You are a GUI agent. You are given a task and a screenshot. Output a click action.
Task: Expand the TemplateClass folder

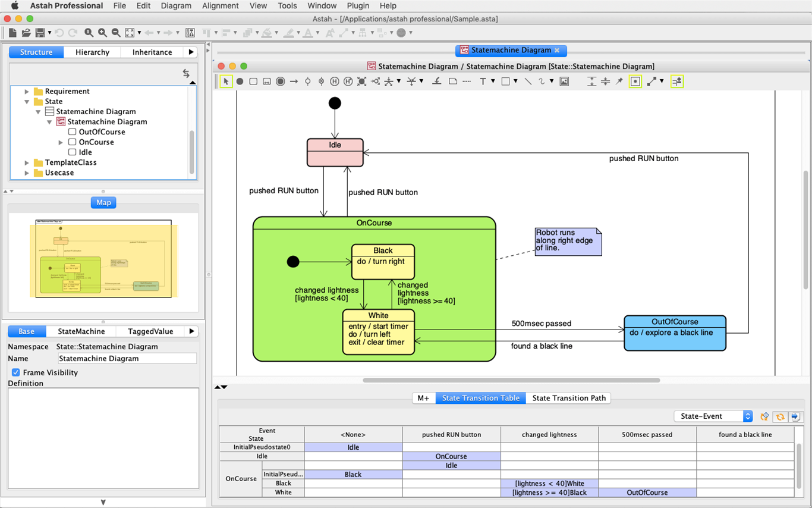pyautogui.click(x=26, y=162)
